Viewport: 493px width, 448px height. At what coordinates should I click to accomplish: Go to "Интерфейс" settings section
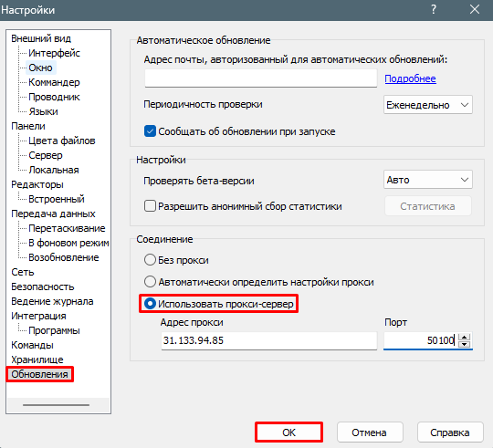[54, 53]
